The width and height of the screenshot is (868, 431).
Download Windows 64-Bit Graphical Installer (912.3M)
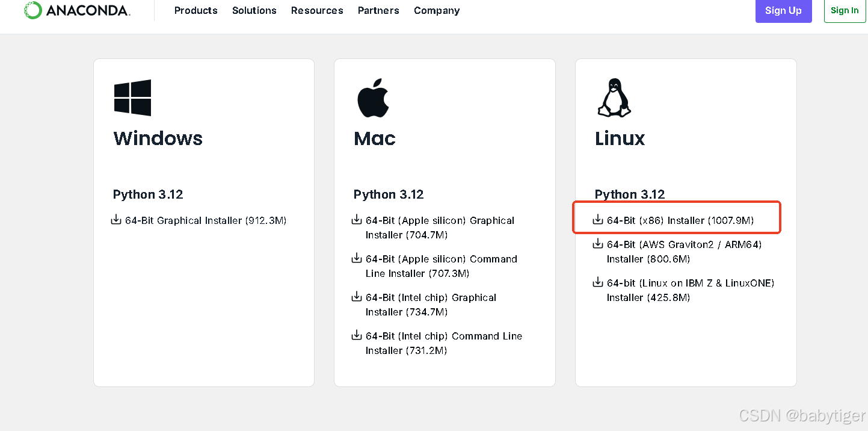(206, 220)
